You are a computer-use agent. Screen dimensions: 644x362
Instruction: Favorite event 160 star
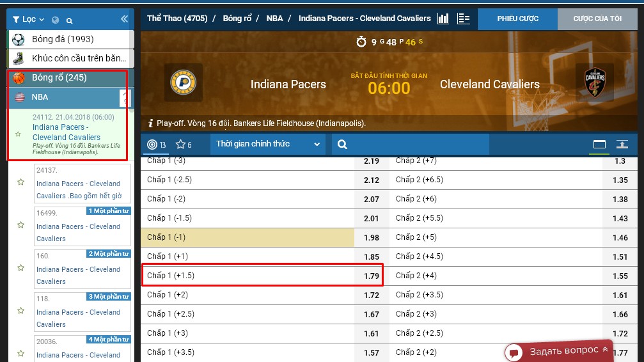coord(21,268)
